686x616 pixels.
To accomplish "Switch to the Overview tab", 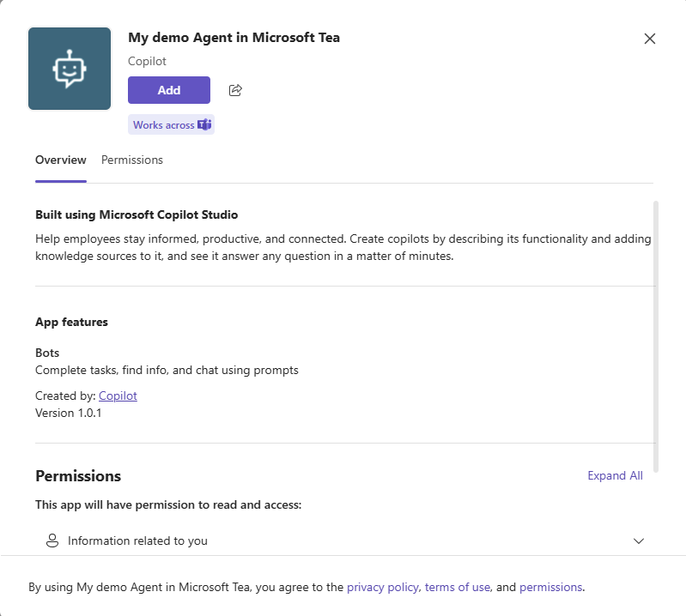I will (x=61, y=160).
